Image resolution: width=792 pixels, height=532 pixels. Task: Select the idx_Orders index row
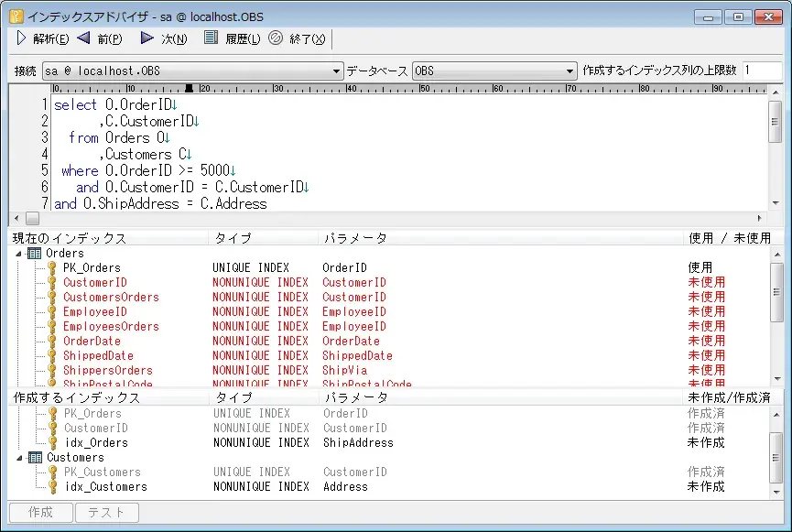coord(95,443)
